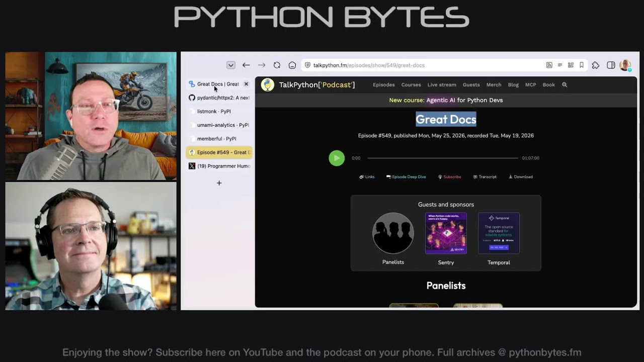
Task: Open the Courses menu item
Action: [411, 85]
